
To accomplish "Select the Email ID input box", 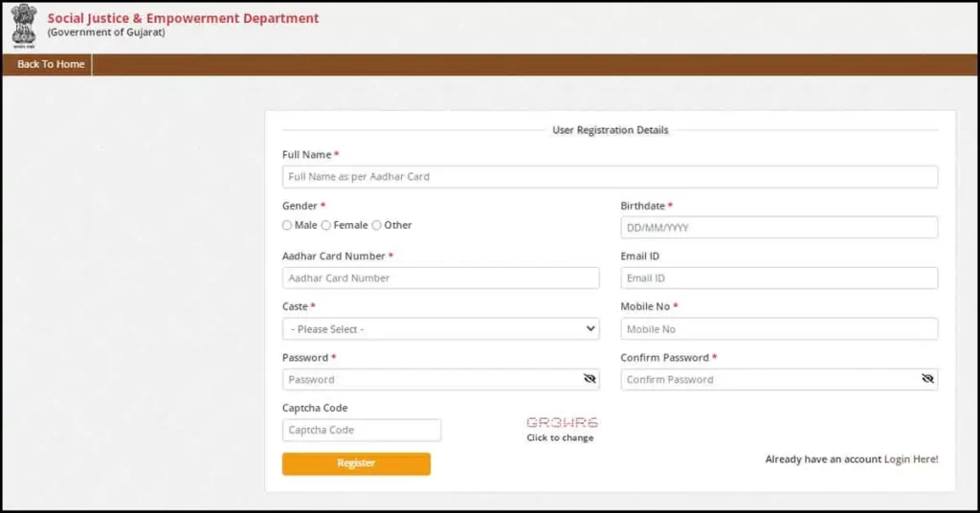I will tap(779, 279).
